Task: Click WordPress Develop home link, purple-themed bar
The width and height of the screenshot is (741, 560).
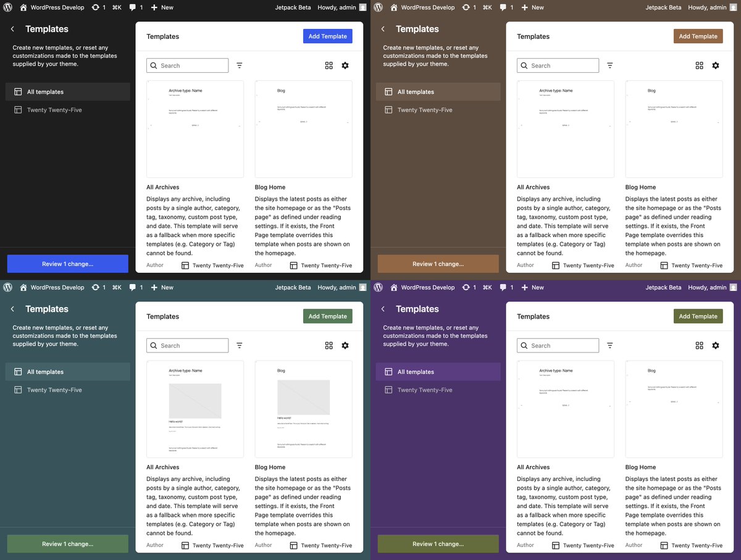Action: [422, 287]
